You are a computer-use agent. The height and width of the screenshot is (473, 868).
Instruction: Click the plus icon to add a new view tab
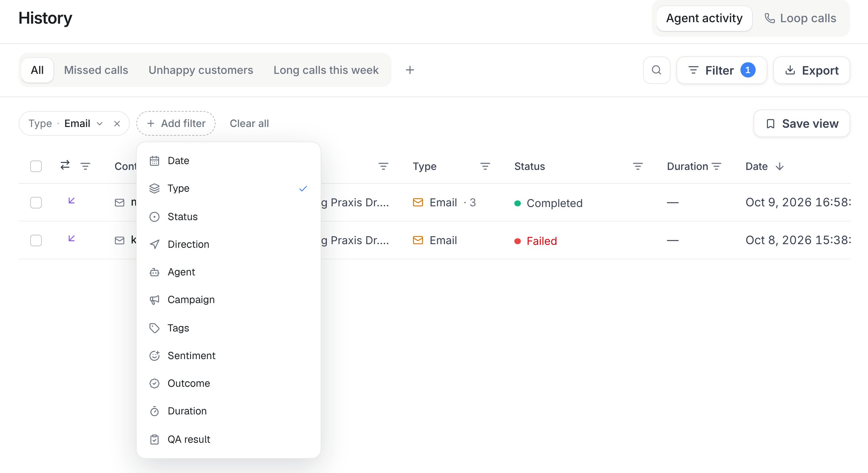click(x=410, y=70)
